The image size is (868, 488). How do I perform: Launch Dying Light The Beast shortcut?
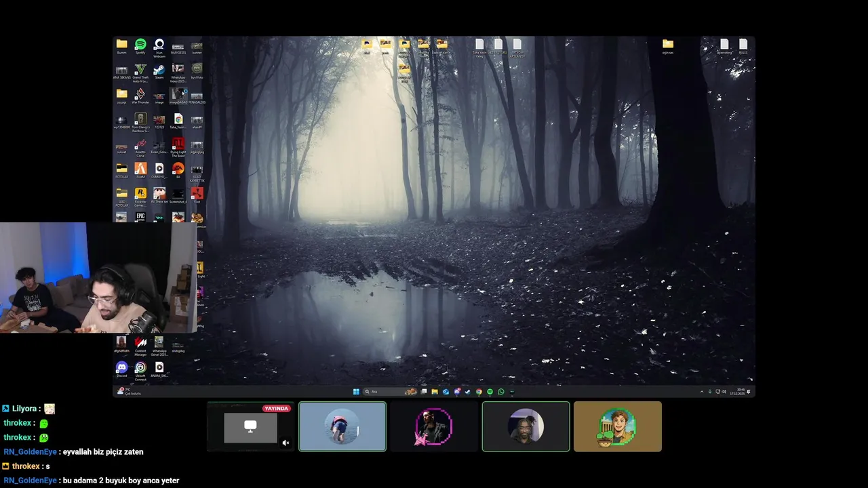pos(178,148)
